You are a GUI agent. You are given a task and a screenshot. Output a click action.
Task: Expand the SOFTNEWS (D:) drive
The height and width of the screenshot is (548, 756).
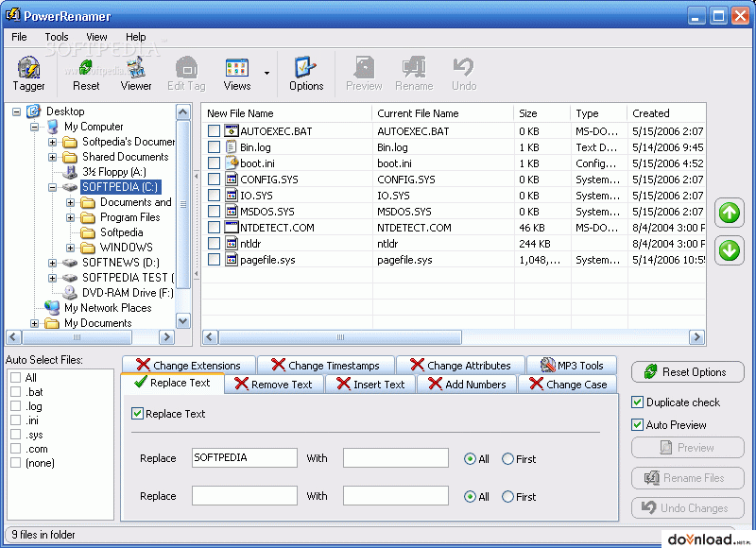(x=52, y=263)
